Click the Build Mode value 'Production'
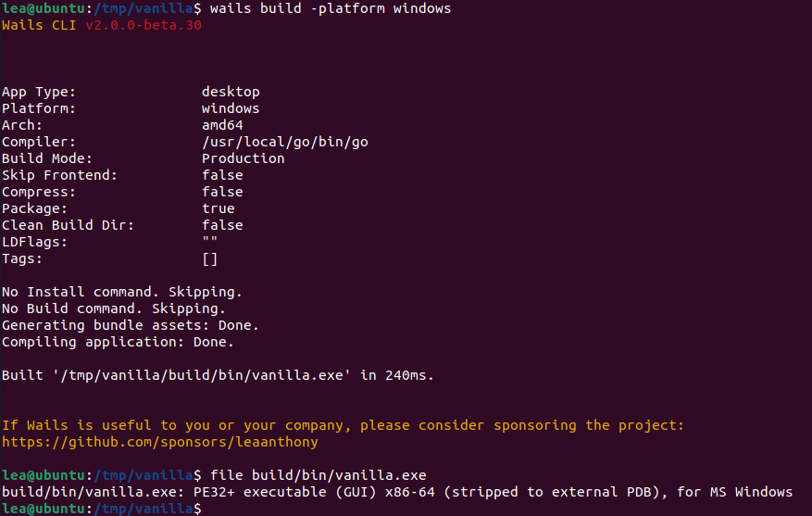Viewport: 812px width, 516px height. (244, 158)
